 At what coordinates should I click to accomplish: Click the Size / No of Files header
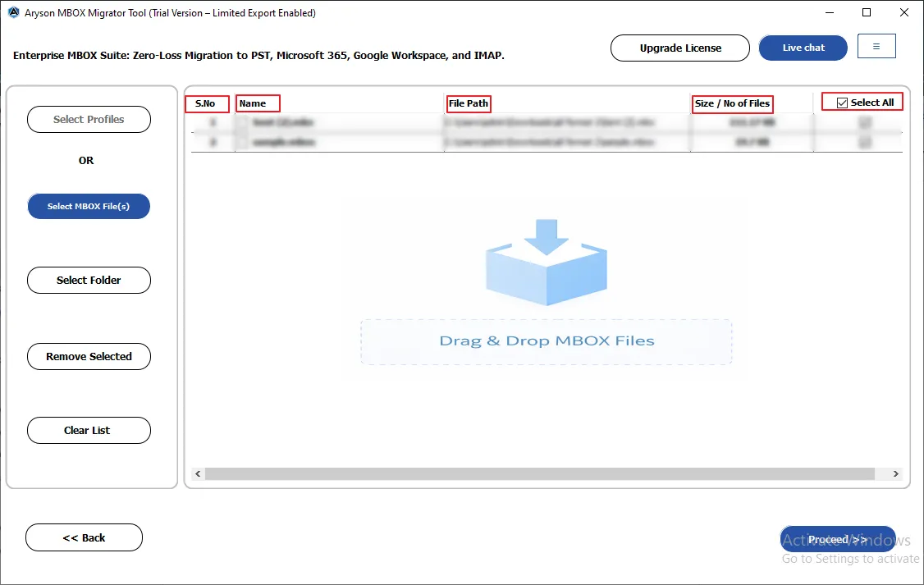coord(733,103)
